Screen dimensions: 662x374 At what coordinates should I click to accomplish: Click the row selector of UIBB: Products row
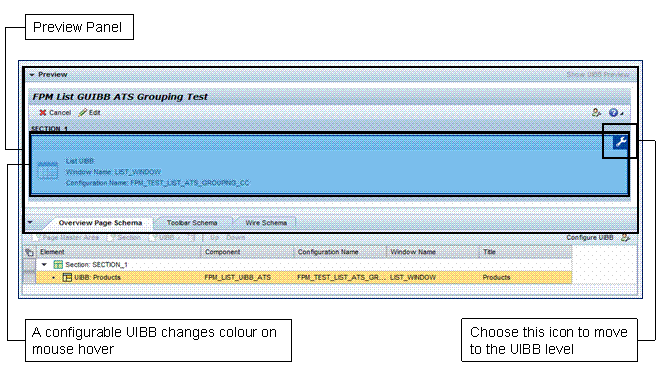click(x=29, y=277)
